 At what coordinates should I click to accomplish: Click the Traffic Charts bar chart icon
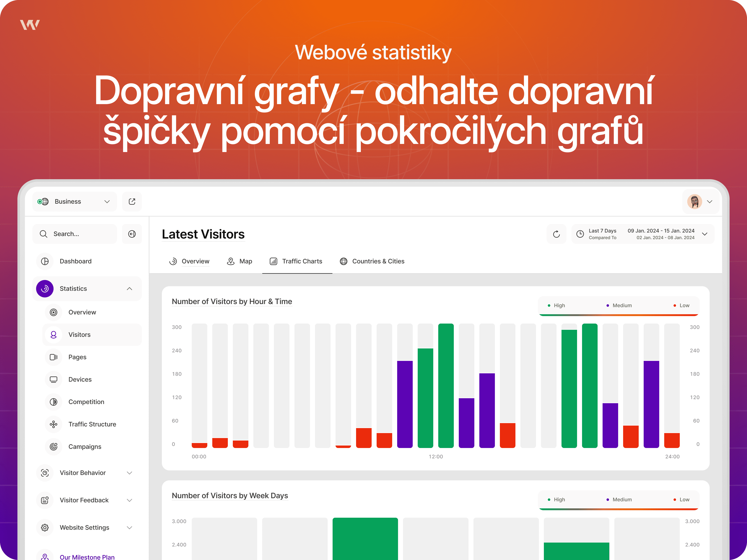[x=273, y=261]
